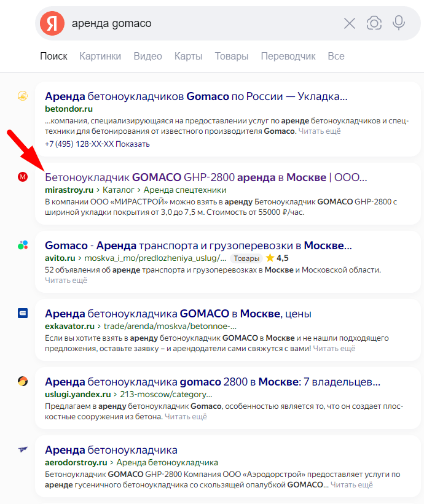This screenshot has width=424, height=504.
Task: Switch to the Картинки tab
Action: [x=100, y=56]
